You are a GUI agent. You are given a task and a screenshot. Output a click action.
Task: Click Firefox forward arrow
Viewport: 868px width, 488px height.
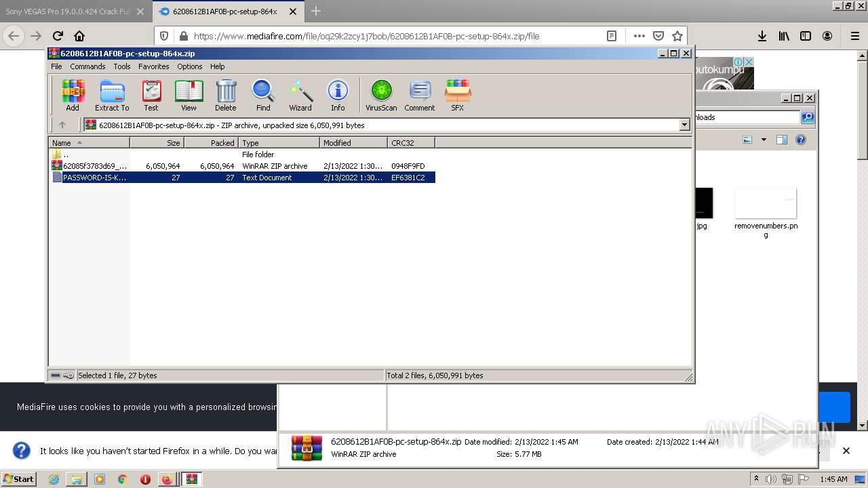[36, 36]
